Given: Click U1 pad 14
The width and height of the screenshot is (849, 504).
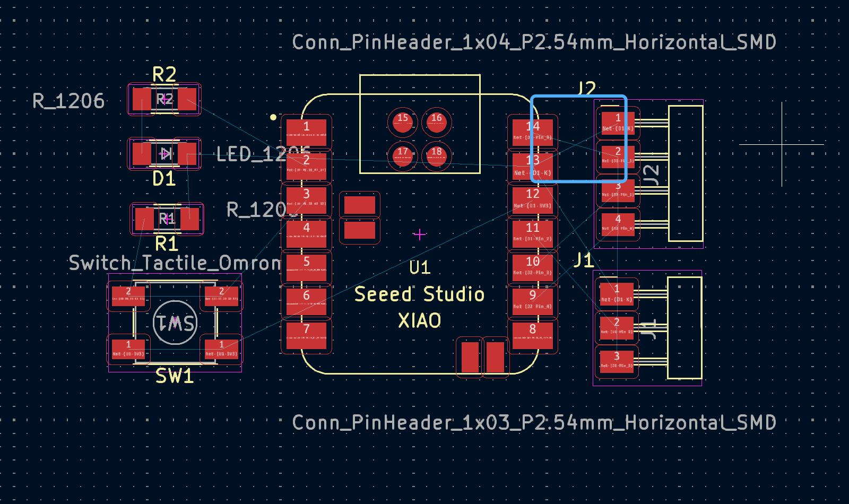Looking at the screenshot, I should coord(533,132).
